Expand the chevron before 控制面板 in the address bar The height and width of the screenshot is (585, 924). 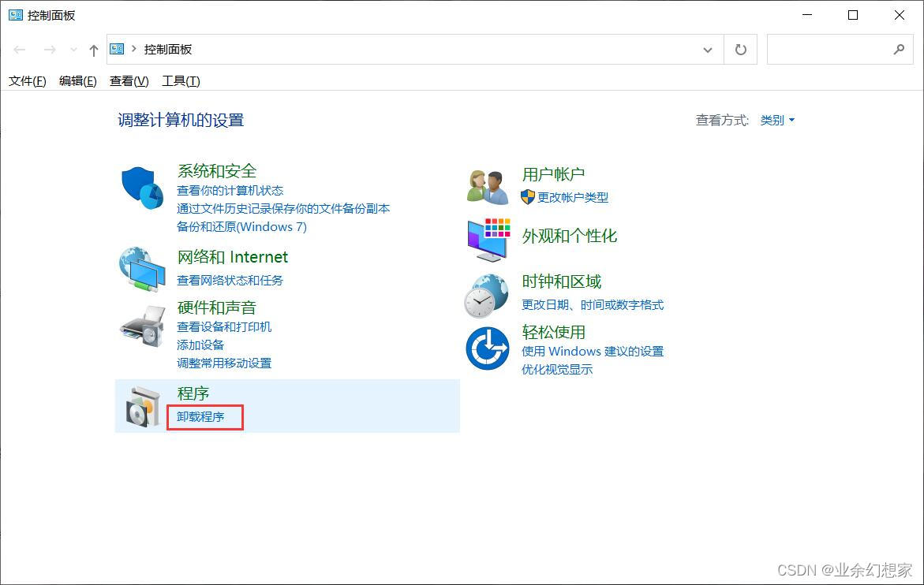(134, 49)
